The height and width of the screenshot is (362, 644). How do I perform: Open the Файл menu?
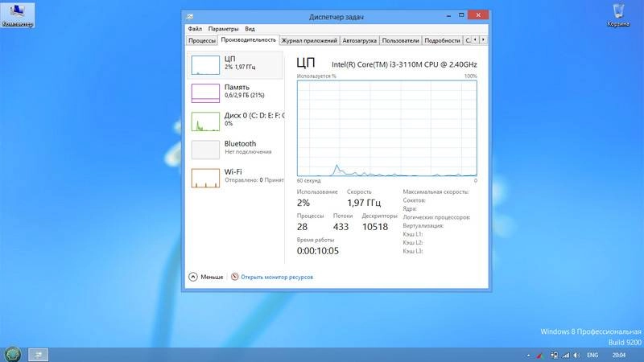[195, 29]
